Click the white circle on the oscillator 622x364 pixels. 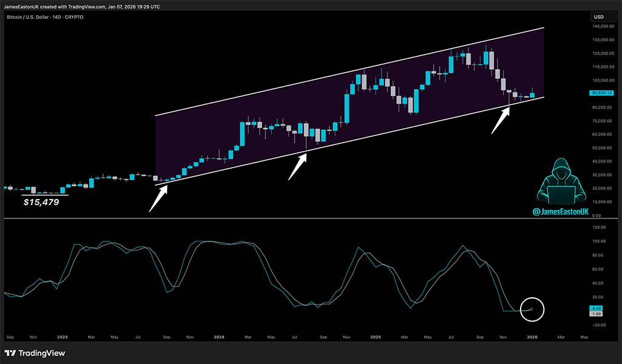(x=533, y=309)
